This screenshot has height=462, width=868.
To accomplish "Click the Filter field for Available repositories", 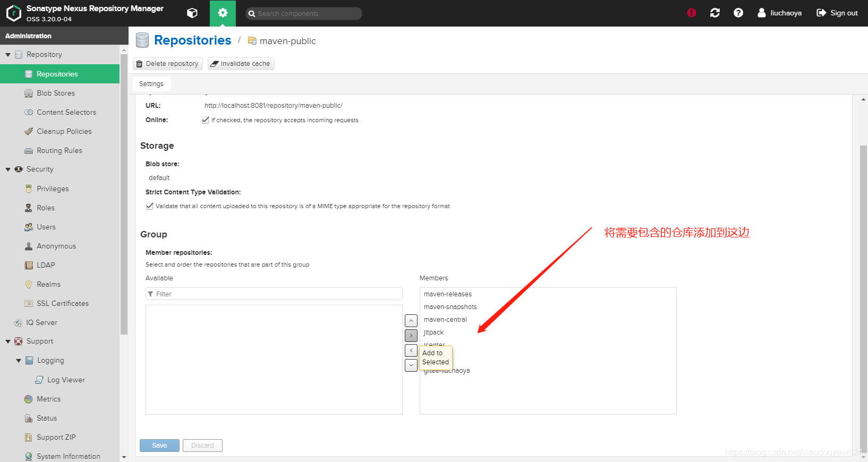I will point(274,294).
